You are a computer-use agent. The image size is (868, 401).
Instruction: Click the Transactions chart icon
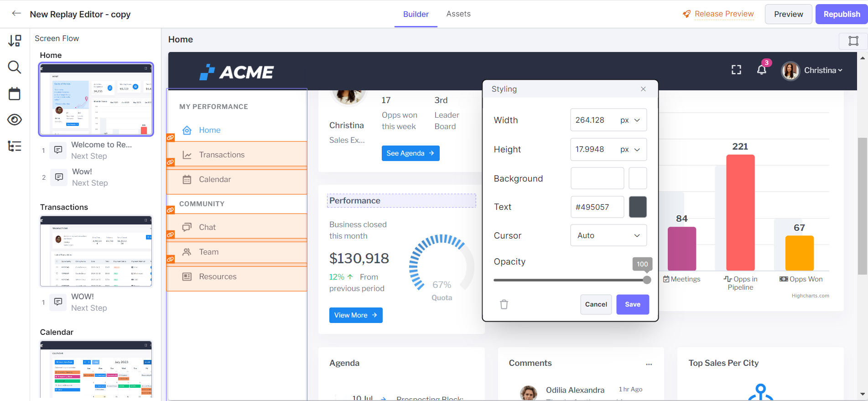[187, 155]
